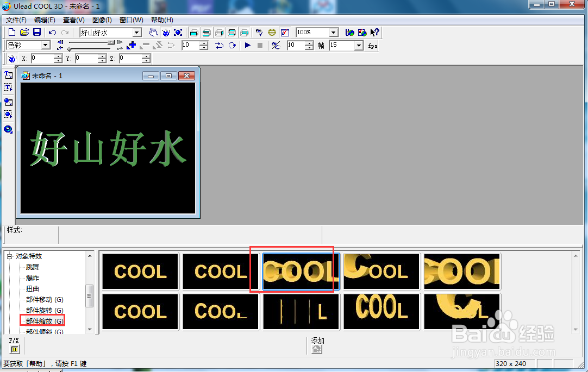Undo the last action

click(53, 33)
